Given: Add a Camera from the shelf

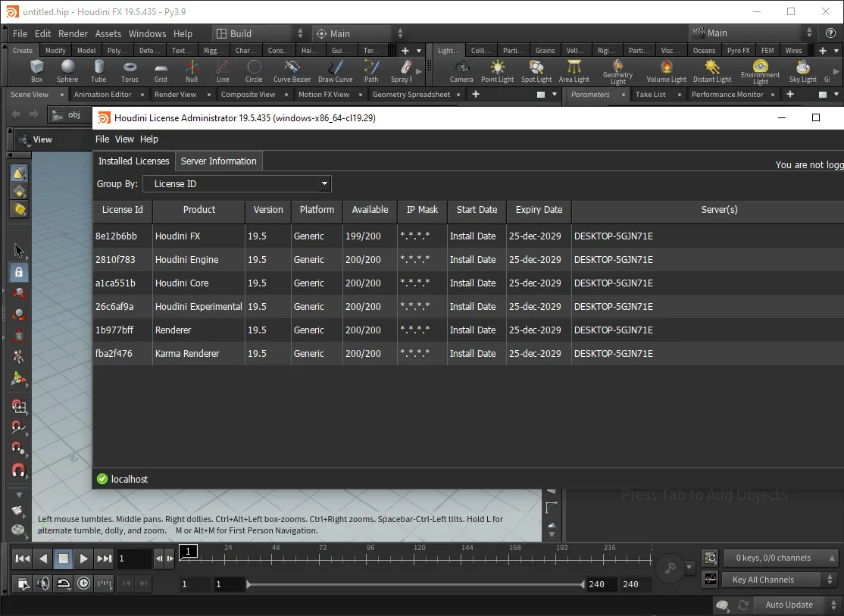Looking at the screenshot, I should (x=461, y=71).
